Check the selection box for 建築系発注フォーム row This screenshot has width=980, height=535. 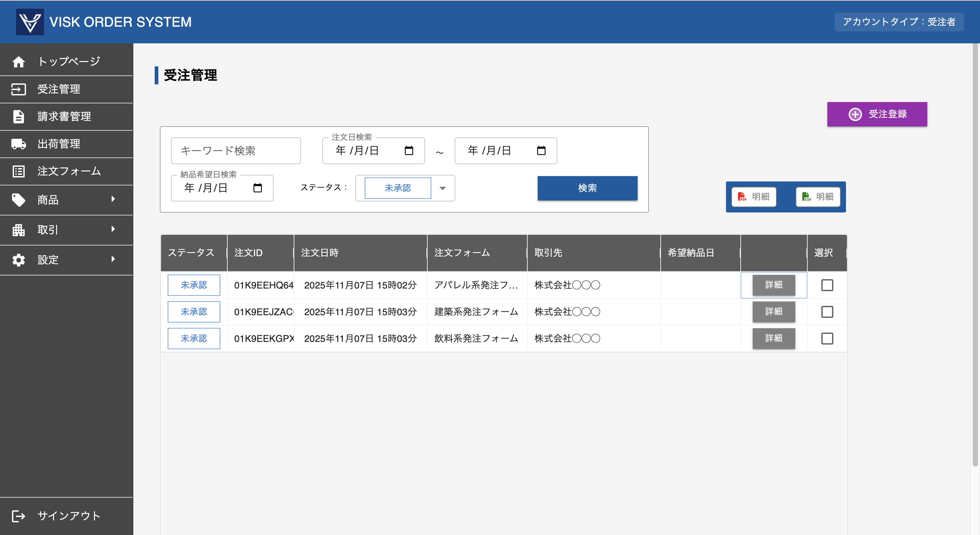pyautogui.click(x=827, y=312)
